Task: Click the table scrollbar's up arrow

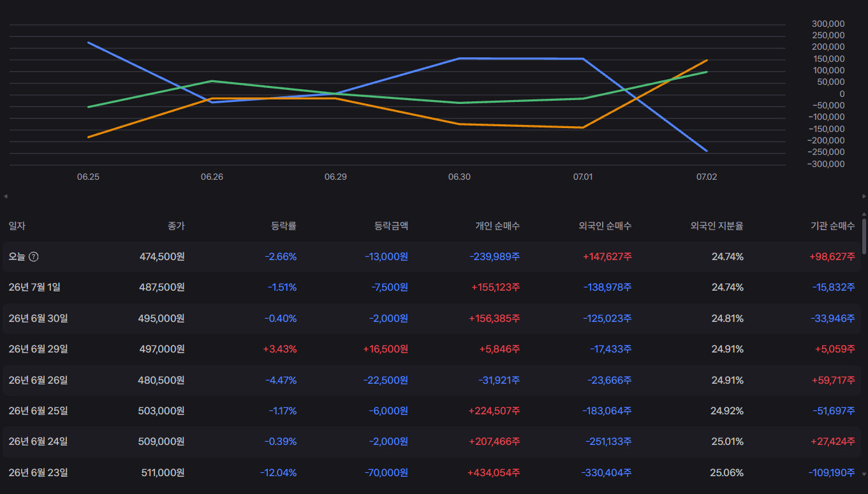Action: 864,214
